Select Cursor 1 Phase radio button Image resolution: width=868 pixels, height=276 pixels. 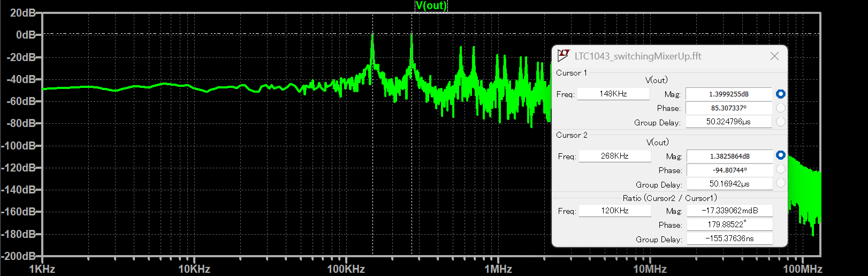tap(780, 108)
